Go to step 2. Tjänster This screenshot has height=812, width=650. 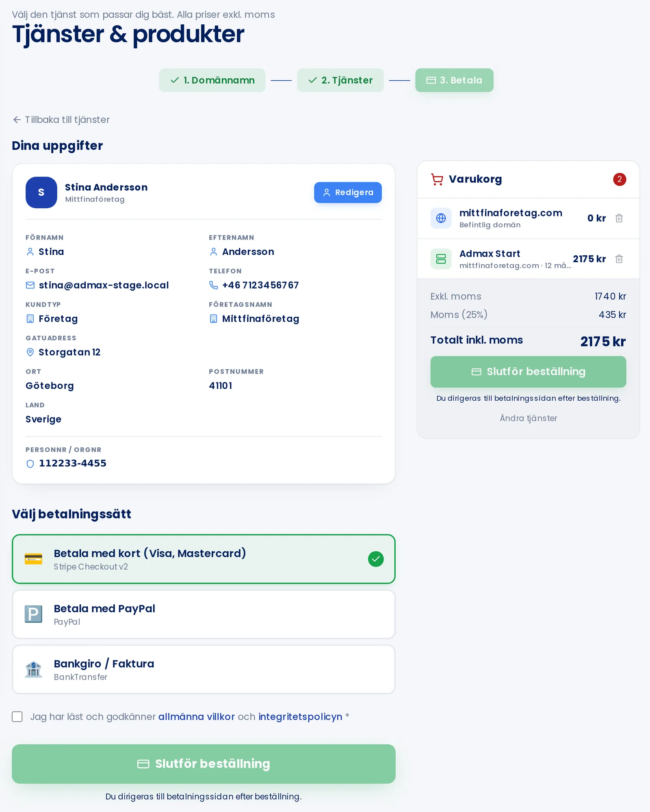[x=340, y=80]
